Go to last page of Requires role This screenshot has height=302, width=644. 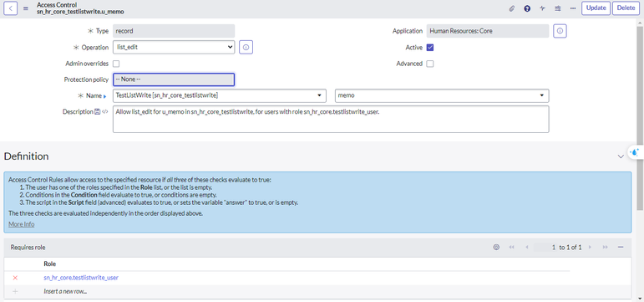605,248
